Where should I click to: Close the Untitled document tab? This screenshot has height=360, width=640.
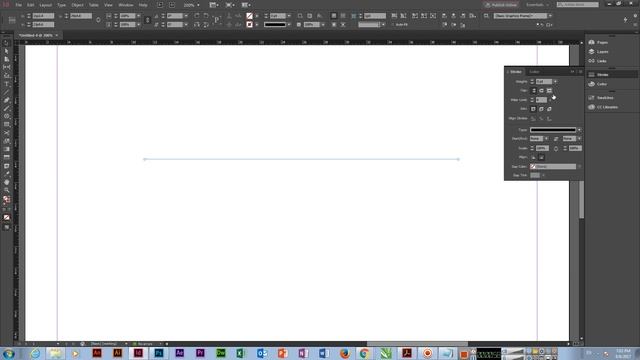tap(56, 36)
